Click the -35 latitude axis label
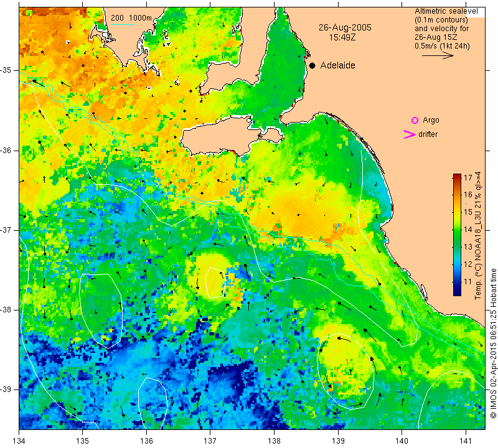 click(6, 70)
